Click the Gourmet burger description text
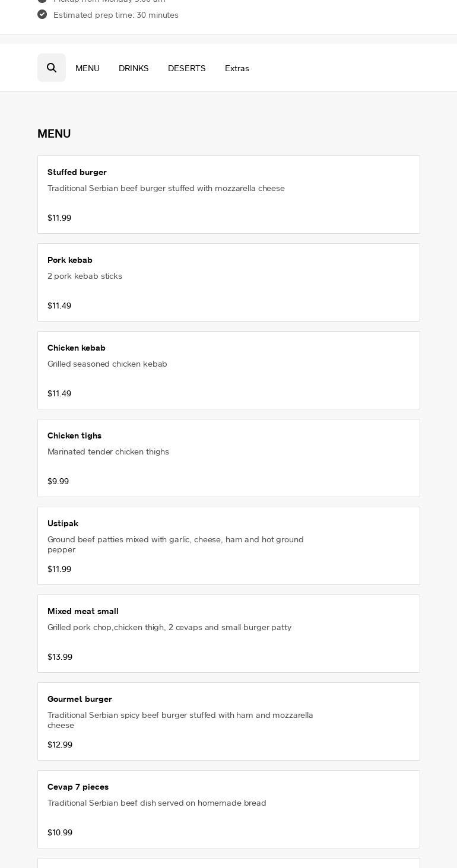 [180, 720]
